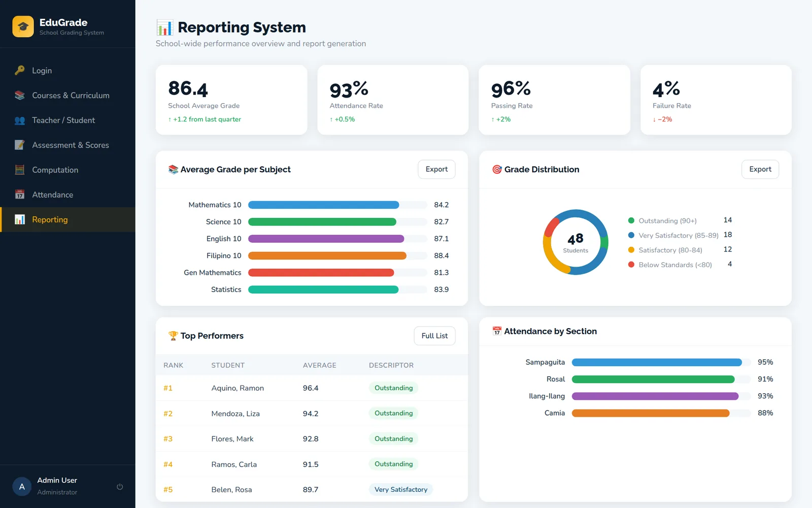Click the bar chart icon beside Reporting
The image size is (812, 508).
point(20,220)
